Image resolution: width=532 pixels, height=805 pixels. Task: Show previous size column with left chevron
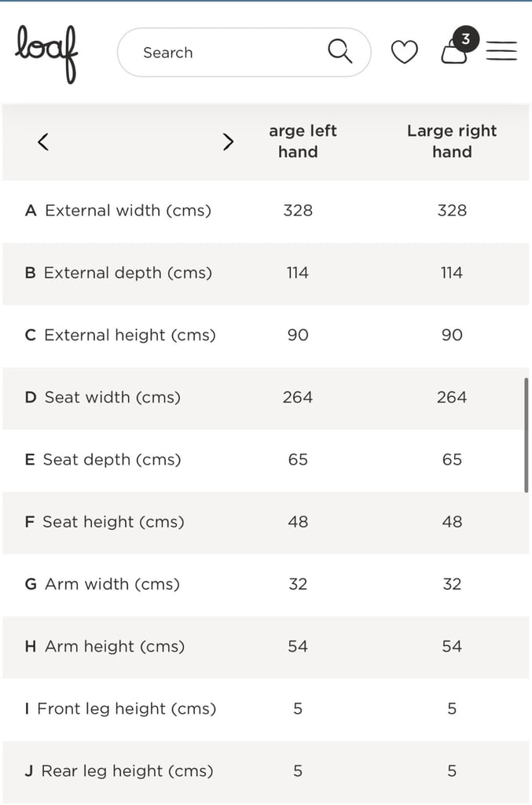coord(43,142)
